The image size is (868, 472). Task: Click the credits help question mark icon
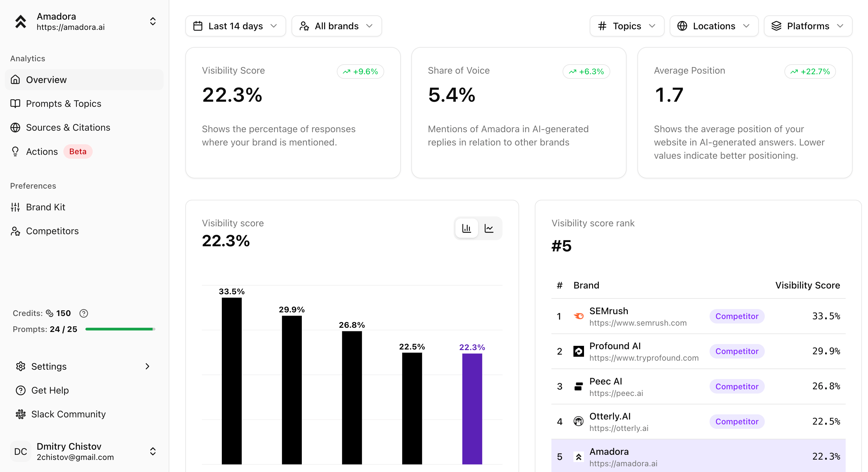click(83, 313)
